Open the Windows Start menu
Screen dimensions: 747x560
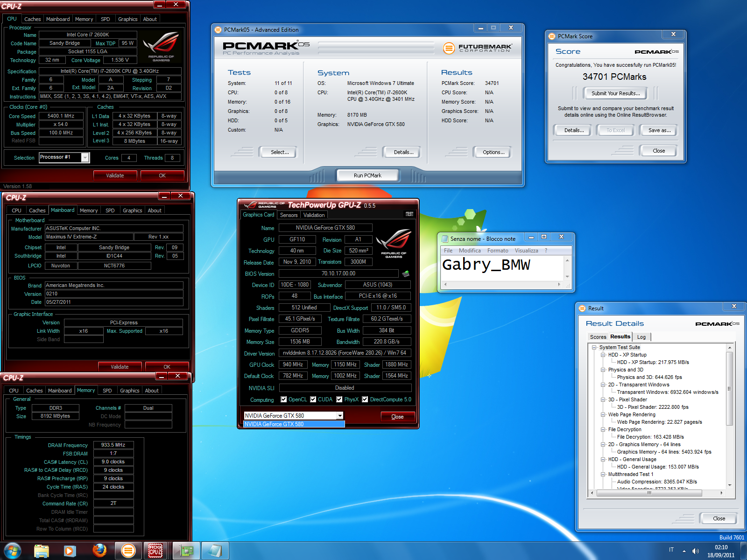tap(13, 551)
